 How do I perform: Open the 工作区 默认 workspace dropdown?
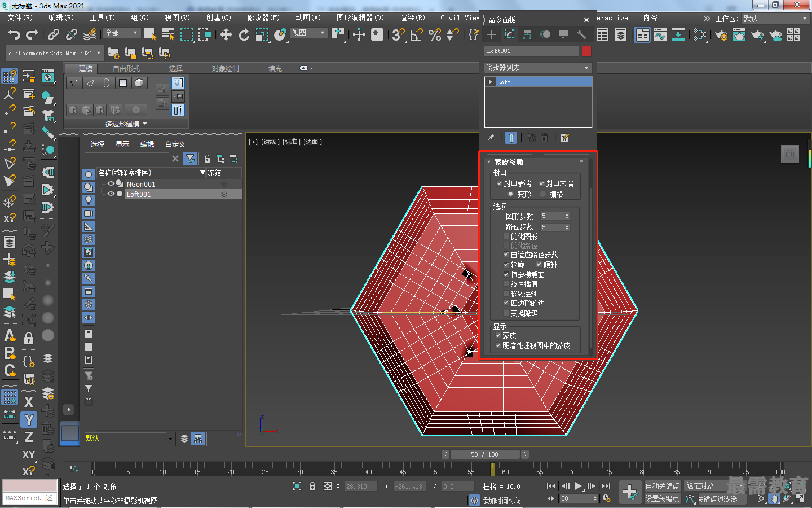pyautogui.click(x=775, y=19)
